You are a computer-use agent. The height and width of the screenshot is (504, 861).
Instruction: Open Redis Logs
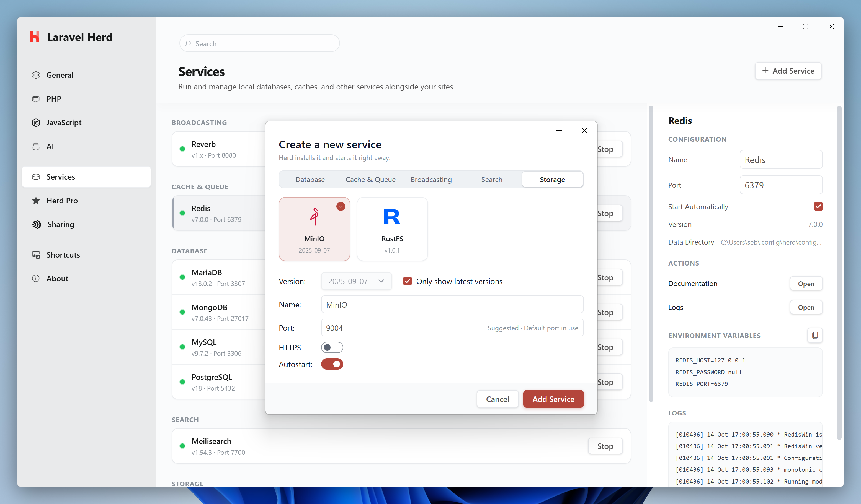(x=806, y=307)
